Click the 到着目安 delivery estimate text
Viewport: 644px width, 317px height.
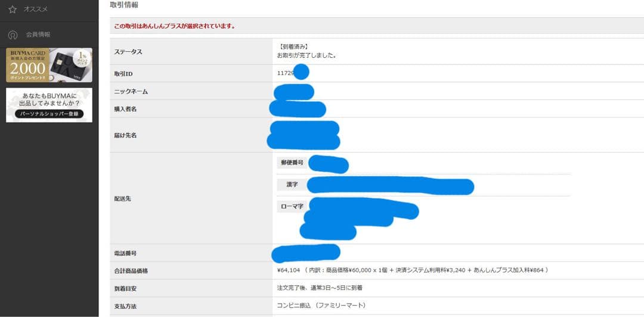click(x=320, y=288)
